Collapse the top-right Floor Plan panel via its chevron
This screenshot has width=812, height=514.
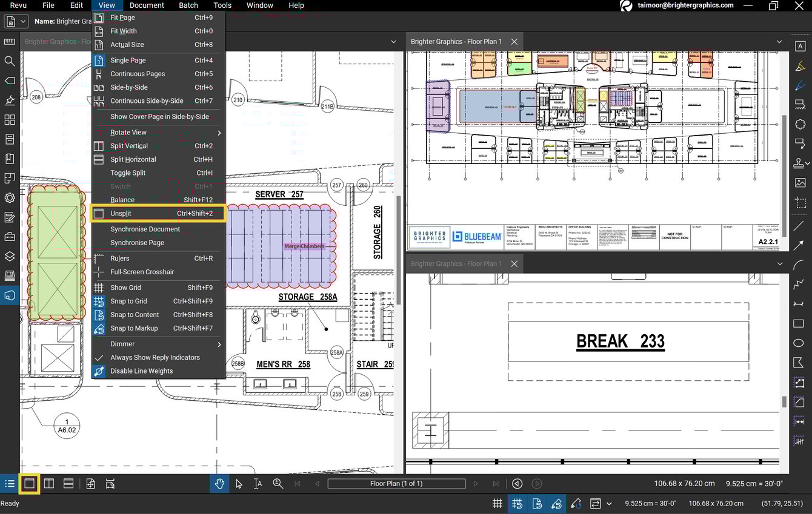click(779, 41)
